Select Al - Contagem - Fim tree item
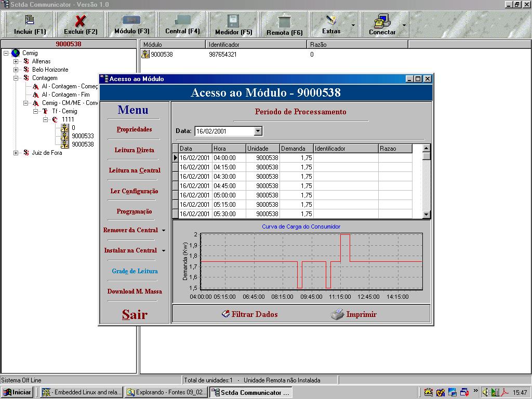The image size is (532, 399). point(66,95)
